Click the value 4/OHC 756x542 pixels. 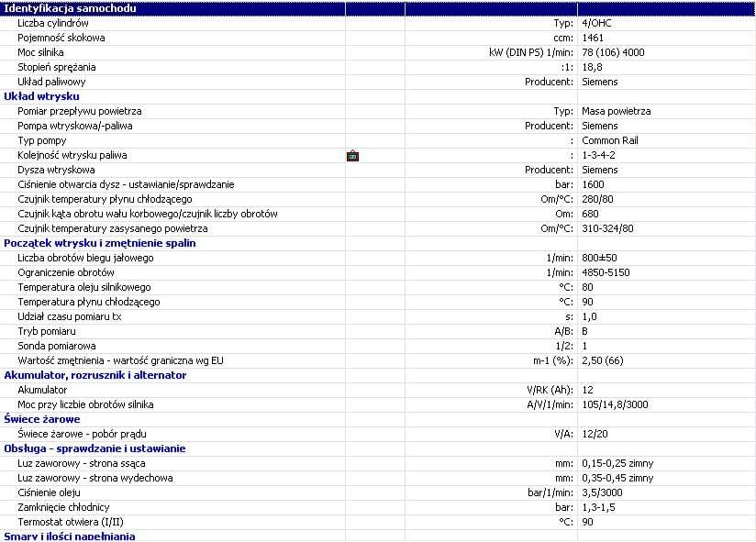(596, 23)
